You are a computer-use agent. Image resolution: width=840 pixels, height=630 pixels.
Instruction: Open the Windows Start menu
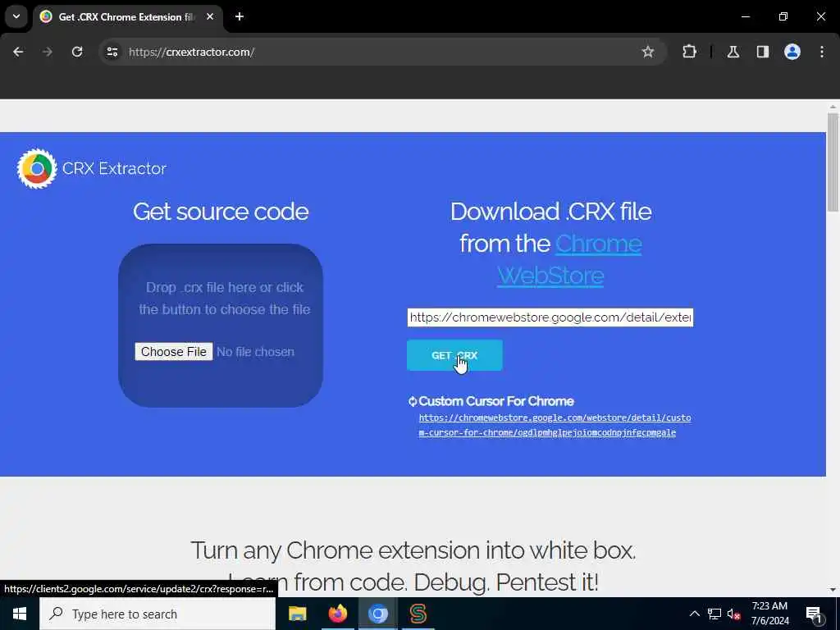point(20,614)
